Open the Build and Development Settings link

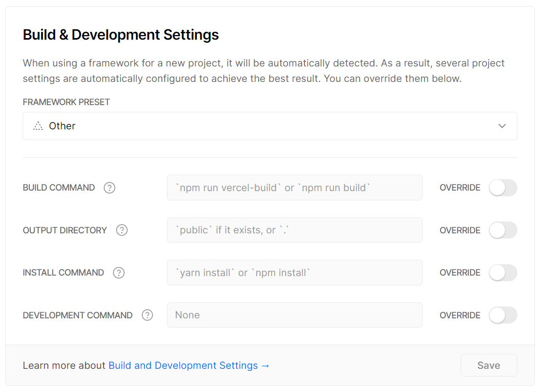click(189, 366)
